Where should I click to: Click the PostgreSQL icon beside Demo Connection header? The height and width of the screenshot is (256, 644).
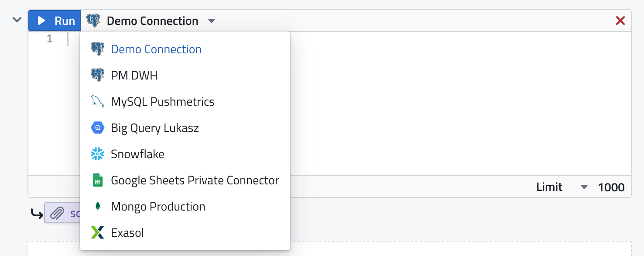(x=93, y=21)
